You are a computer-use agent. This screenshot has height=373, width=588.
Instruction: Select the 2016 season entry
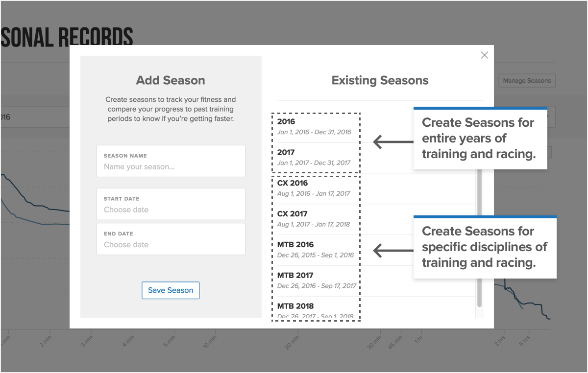pos(376,127)
